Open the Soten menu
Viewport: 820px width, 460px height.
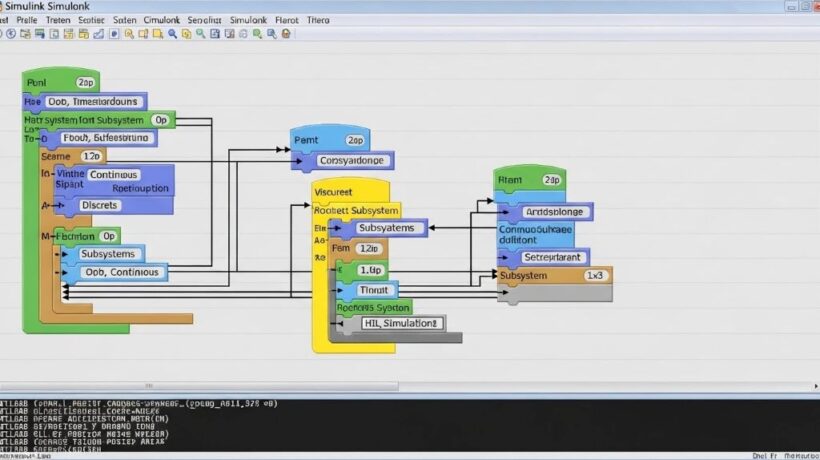point(124,20)
